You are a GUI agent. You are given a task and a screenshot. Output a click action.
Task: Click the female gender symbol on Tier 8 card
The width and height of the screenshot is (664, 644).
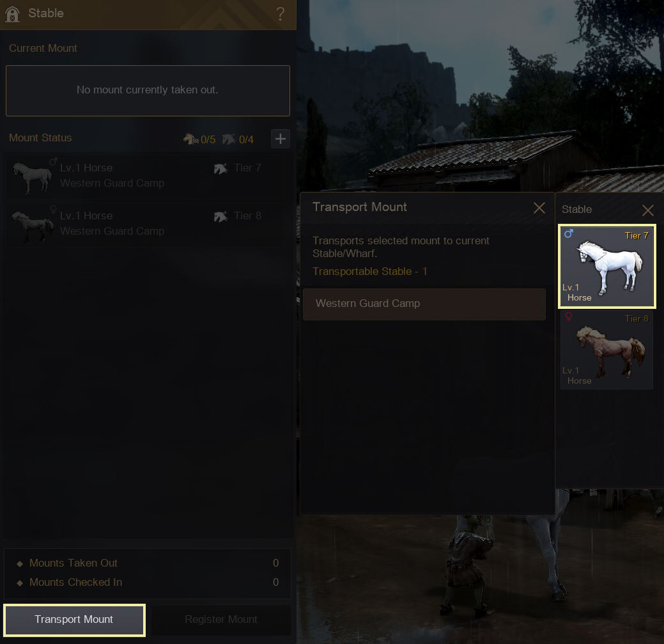pyautogui.click(x=569, y=317)
